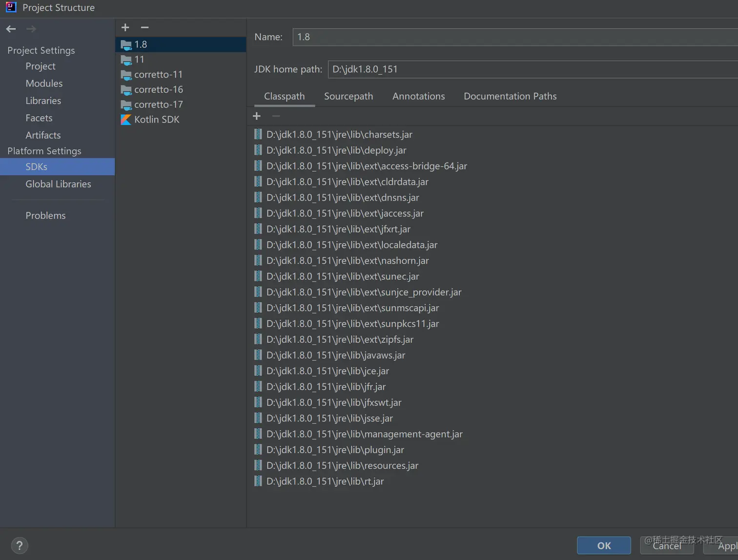Click the Apply button
The height and width of the screenshot is (560, 738).
(720, 545)
